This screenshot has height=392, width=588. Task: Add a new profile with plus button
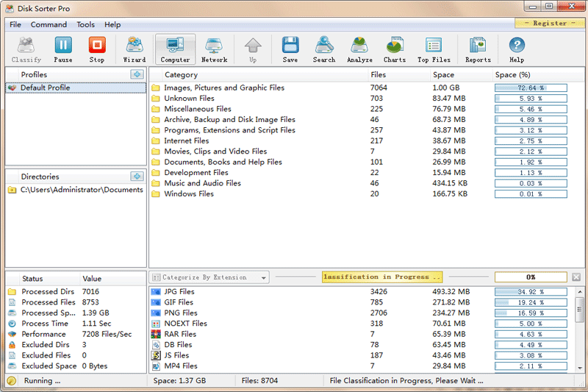pos(137,74)
